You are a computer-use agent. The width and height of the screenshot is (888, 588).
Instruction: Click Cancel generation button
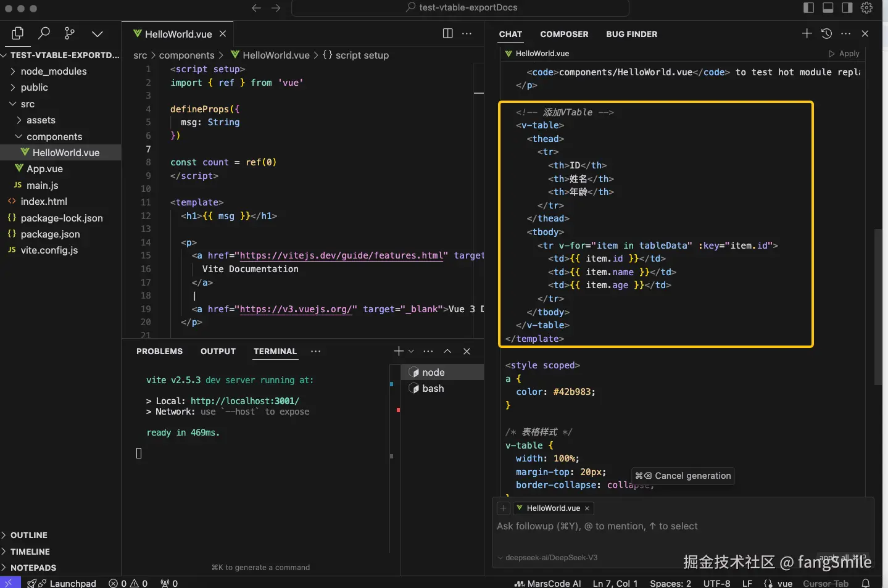[x=683, y=476]
